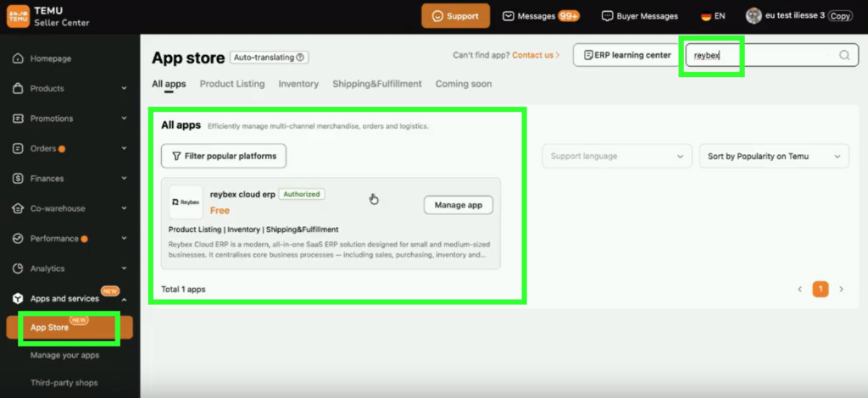This screenshot has width=868, height=398.
Task: Click the Manage app button
Action: (x=459, y=205)
